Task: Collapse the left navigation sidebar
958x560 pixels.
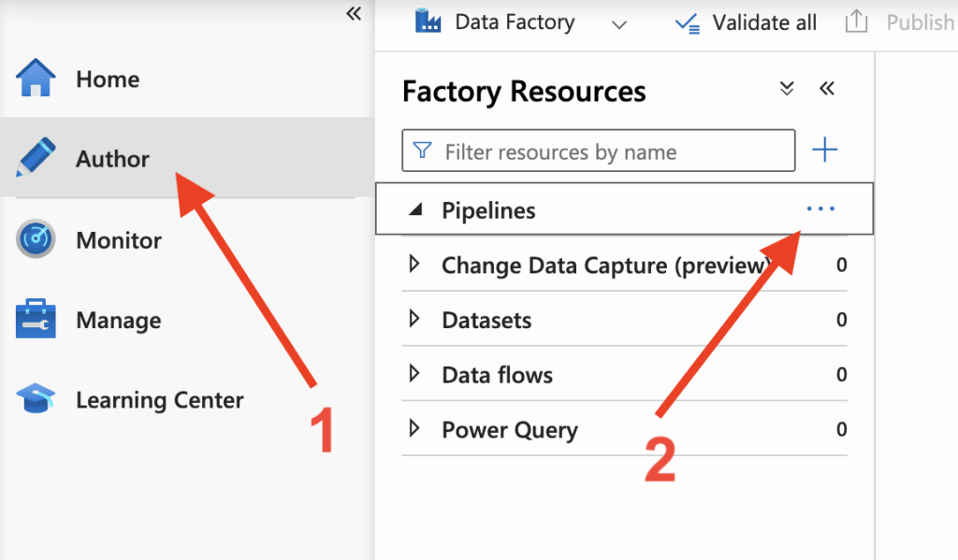Action: point(354,13)
